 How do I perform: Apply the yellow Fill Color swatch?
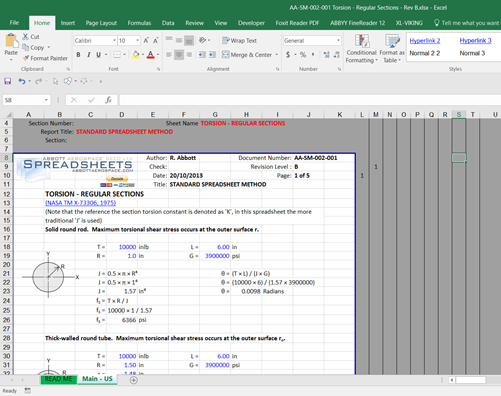pos(136,55)
